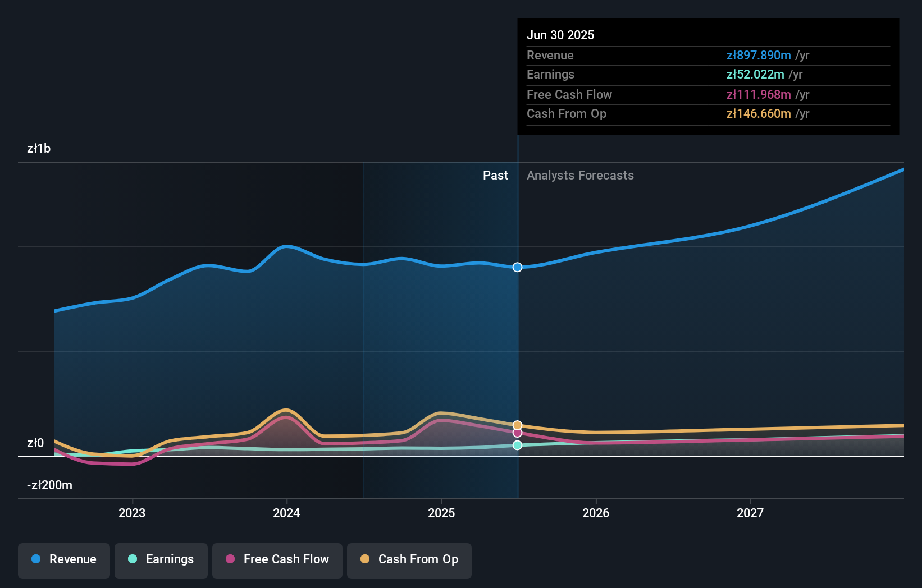922x588 pixels.
Task: Select the 2025 x-axis label
Action: click(441, 513)
